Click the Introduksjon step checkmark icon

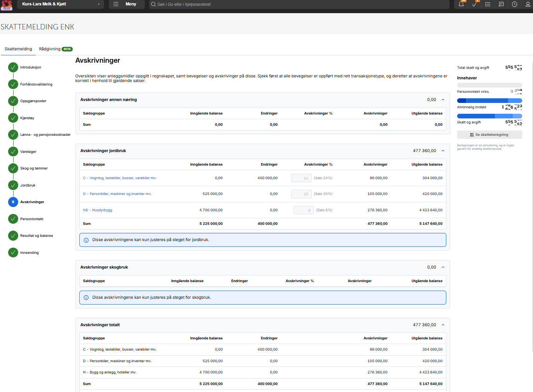[x=13, y=67]
